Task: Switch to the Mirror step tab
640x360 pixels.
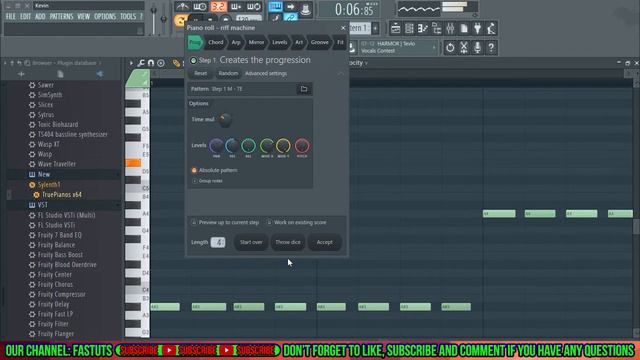Action: coord(256,42)
